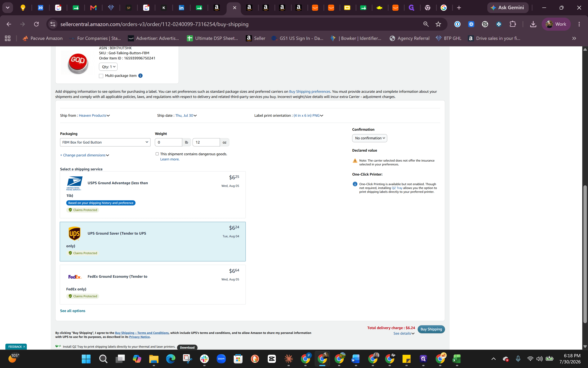
Task: Select the FedEx Ground Economy shipping option
Action: (153, 284)
